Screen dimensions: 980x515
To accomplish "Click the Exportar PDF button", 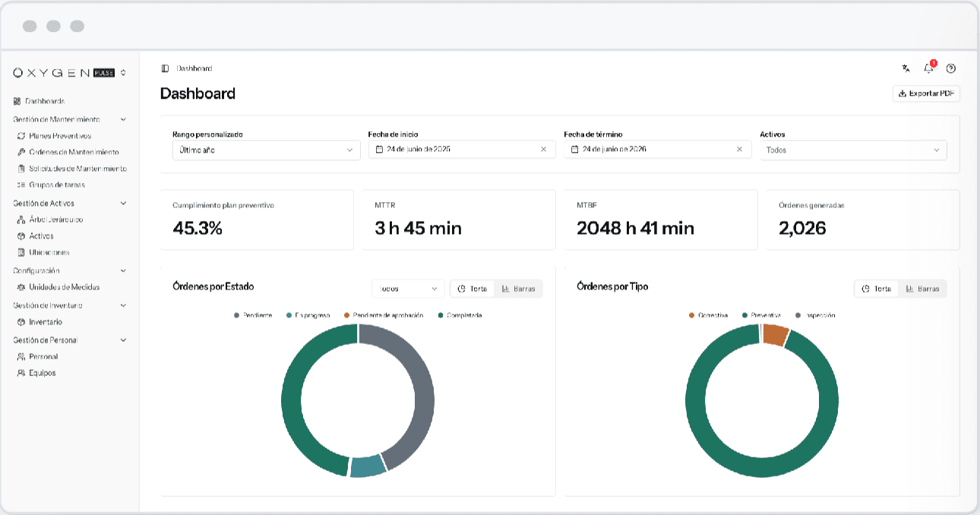I will point(926,93).
